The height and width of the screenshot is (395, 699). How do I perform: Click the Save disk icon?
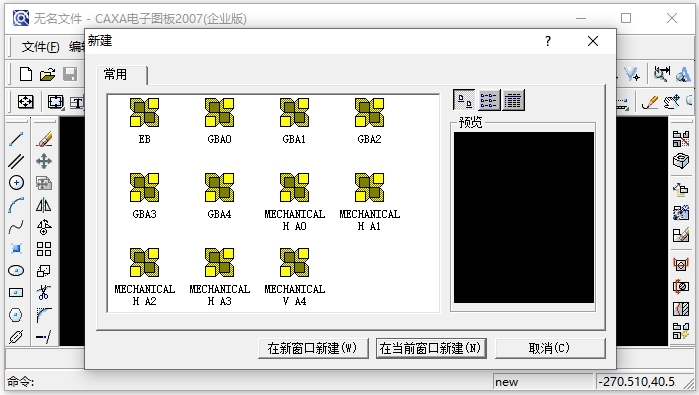[70, 74]
